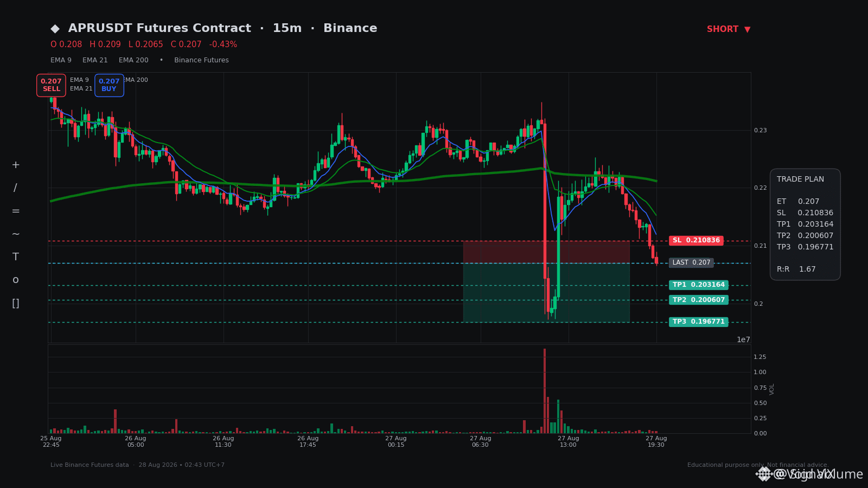This screenshot has width=868, height=488.
Task: Select the crosshair plus tool
Action: 16,165
